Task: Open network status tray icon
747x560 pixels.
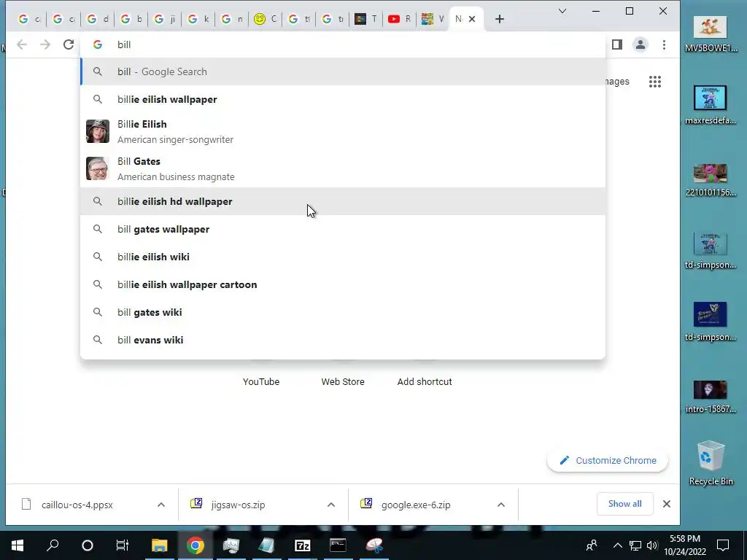Action: [x=635, y=545]
